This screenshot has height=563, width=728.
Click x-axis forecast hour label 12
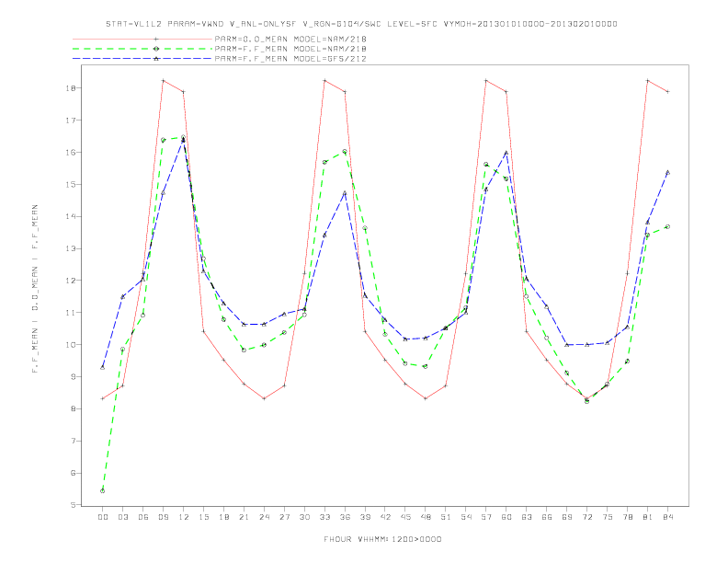184,517
